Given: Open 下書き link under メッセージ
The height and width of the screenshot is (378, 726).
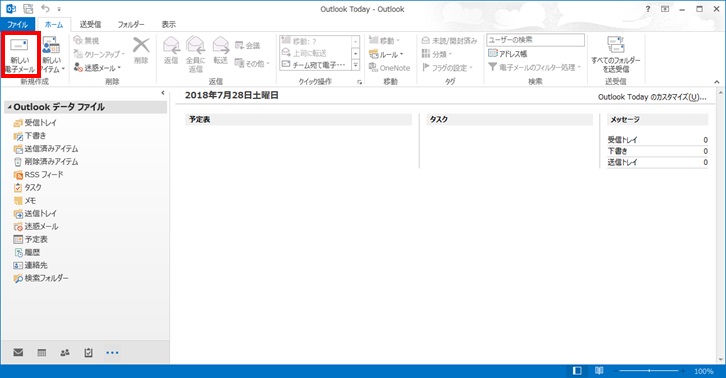Looking at the screenshot, I should pyautogui.click(x=618, y=151).
